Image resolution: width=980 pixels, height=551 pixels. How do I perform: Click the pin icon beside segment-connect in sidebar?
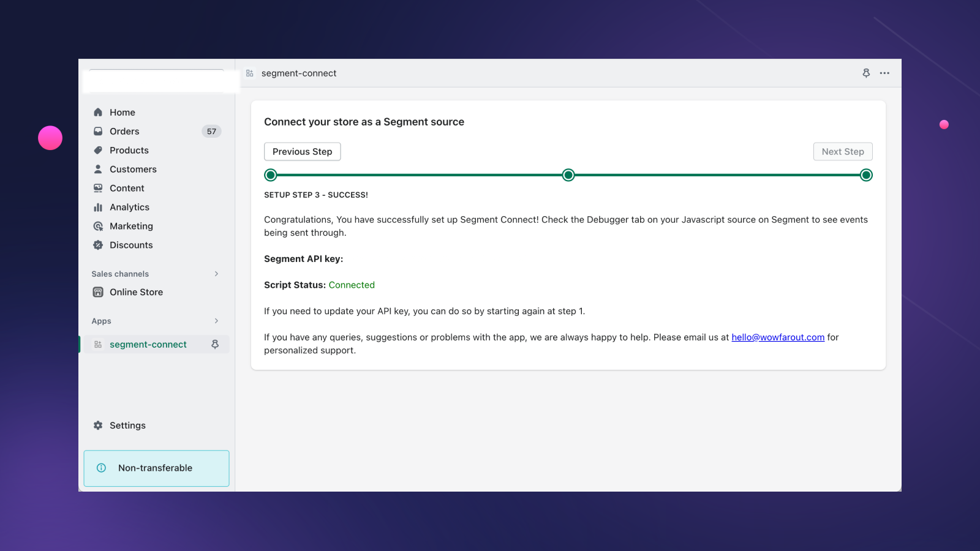click(x=215, y=344)
